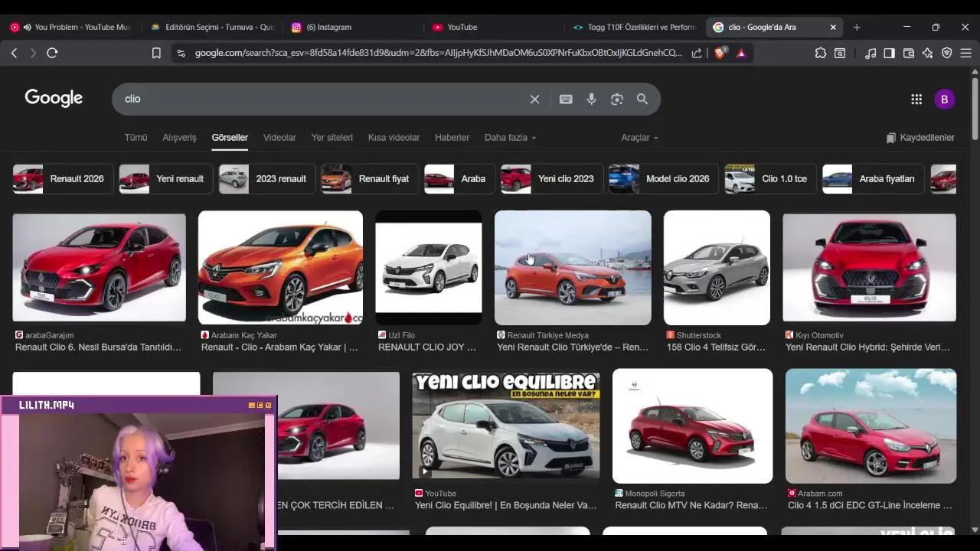Select the Tümü search filter

[136, 138]
